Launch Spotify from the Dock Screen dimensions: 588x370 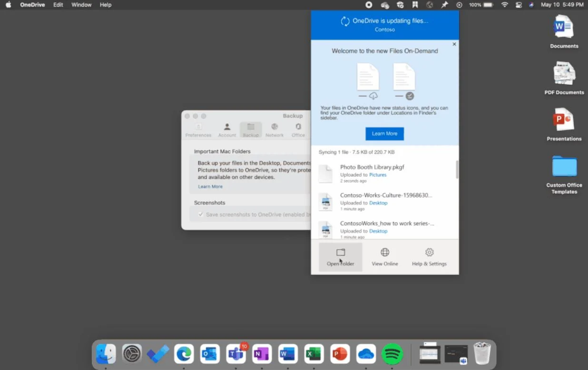[392, 354]
